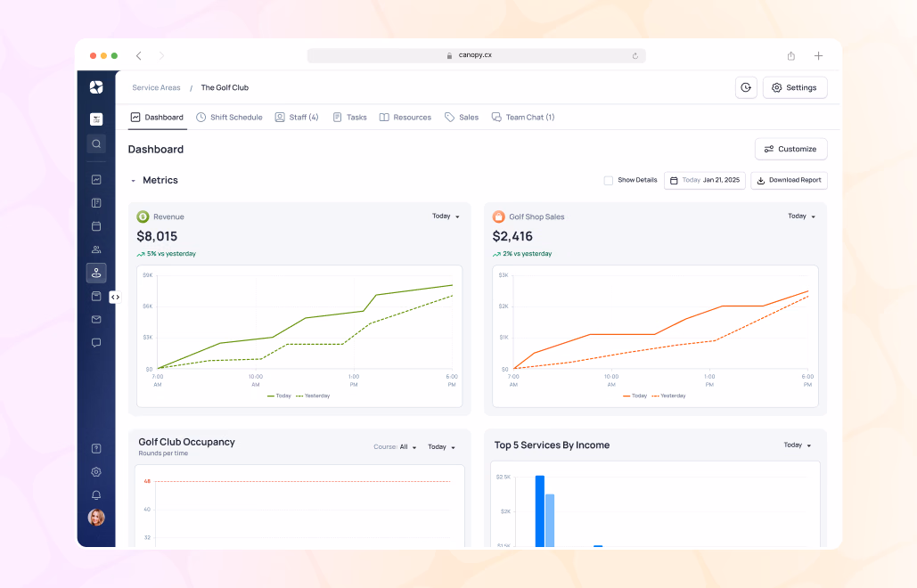The width and height of the screenshot is (917, 588).
Task: Toggle Today legend in Revenue chart
Action: click(x=279, y=396)
